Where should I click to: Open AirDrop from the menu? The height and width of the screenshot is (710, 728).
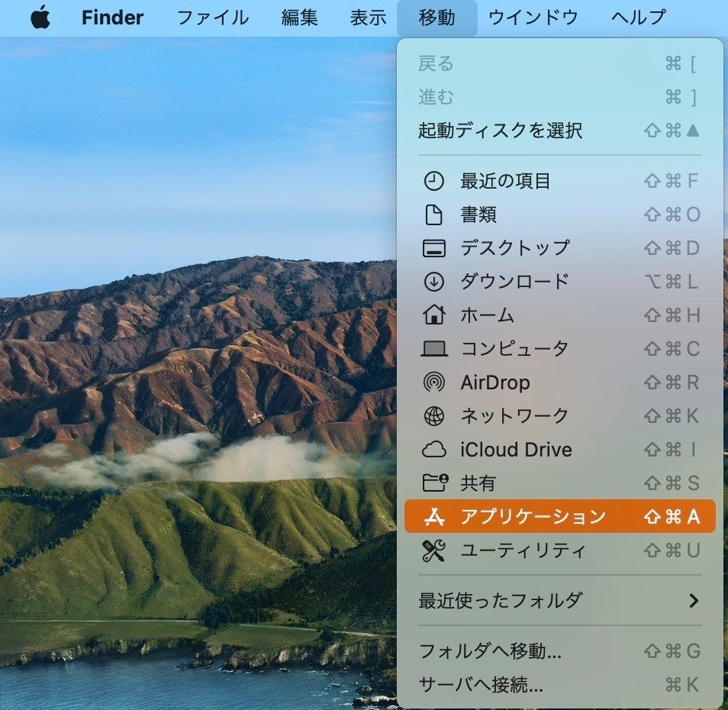[x=559, y=382]
